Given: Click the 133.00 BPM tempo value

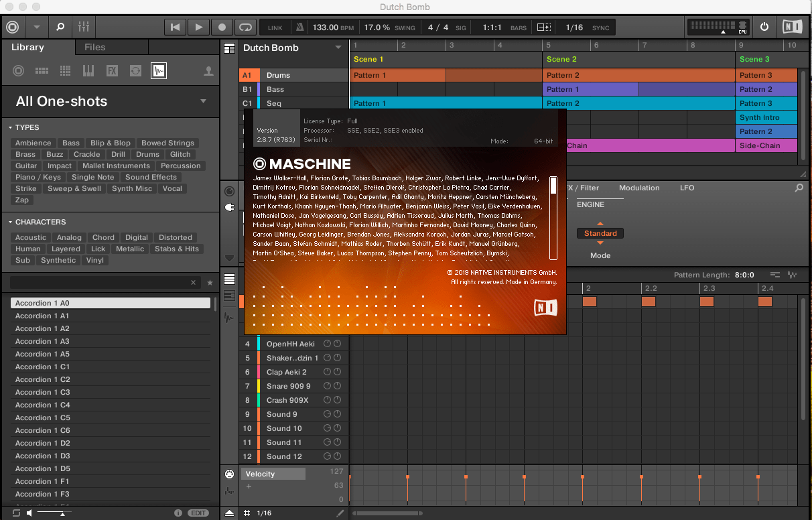Looking at the screenshot, I should 326,27.
